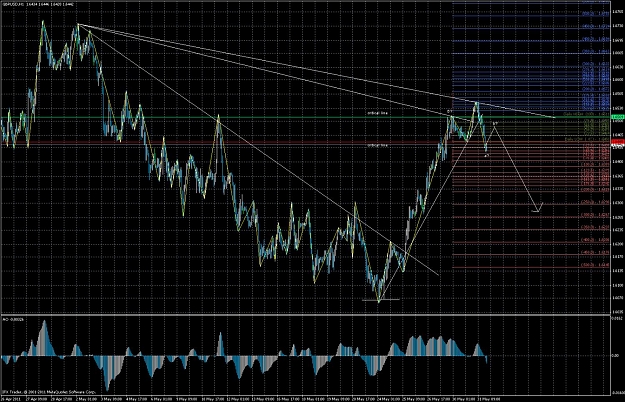Click the '2 May 01:00' date label
Viewport: 625px width, 402px height.
coord(86,398)
